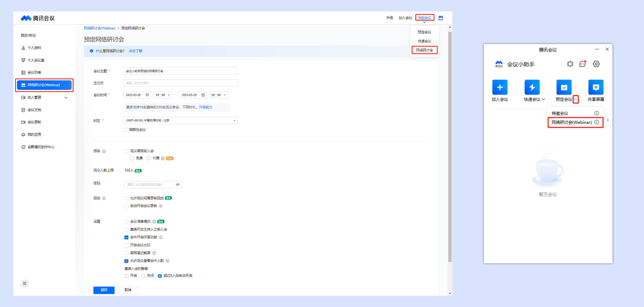Toggle password visibility eye icon
Screen dimensions: 644x307
click(x=178, y=185)
